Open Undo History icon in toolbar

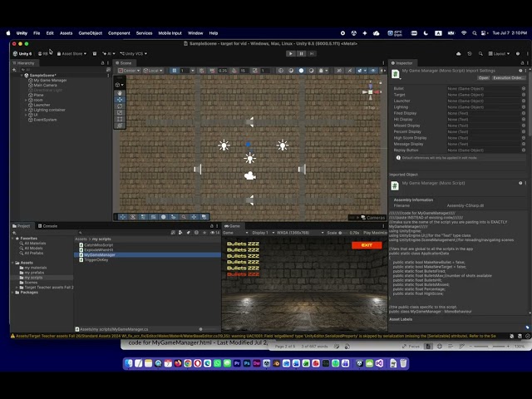pos(470,53)
